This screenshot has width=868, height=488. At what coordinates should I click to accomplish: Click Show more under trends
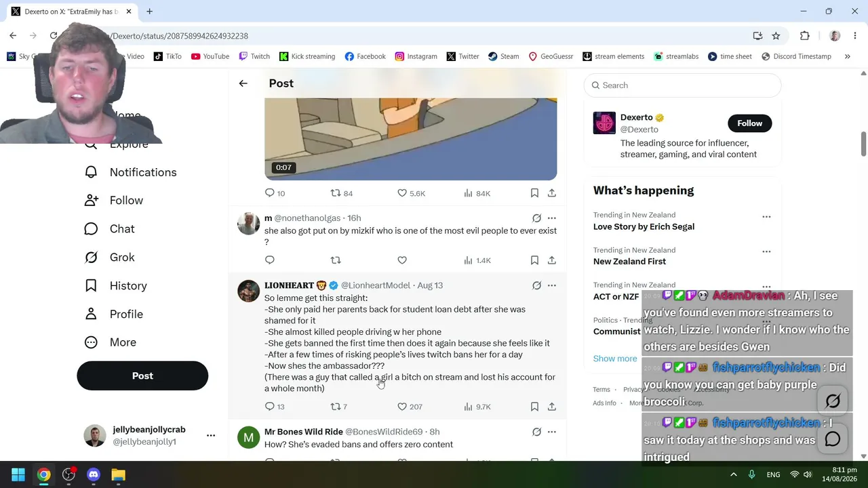615,359
